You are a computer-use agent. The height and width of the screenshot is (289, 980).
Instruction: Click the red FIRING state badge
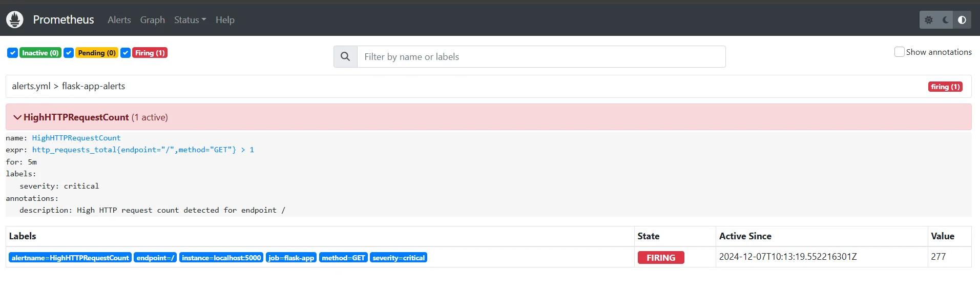coord(660,258)
